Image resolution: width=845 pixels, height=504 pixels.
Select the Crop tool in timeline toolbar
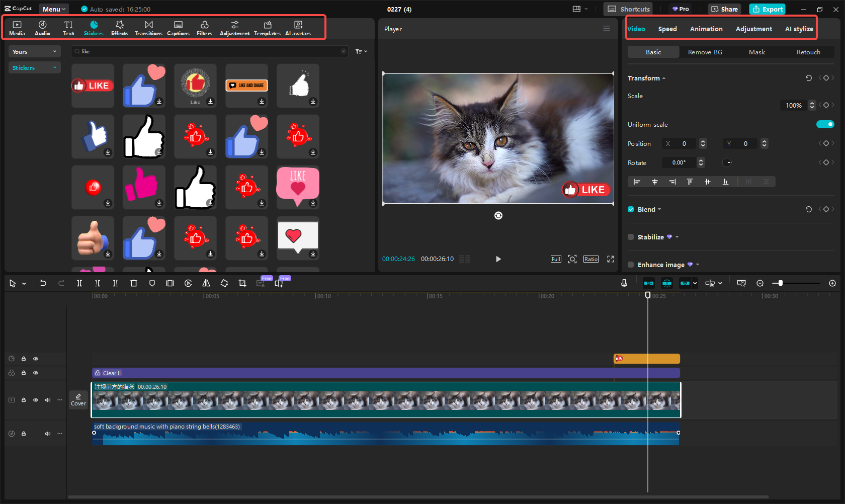click(242, 283)
